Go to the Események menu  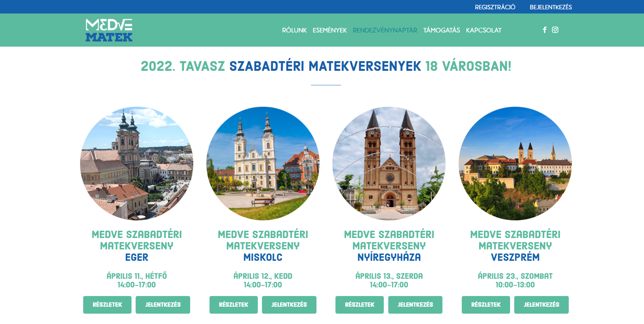pyautogui.click(x=330, y=30)
